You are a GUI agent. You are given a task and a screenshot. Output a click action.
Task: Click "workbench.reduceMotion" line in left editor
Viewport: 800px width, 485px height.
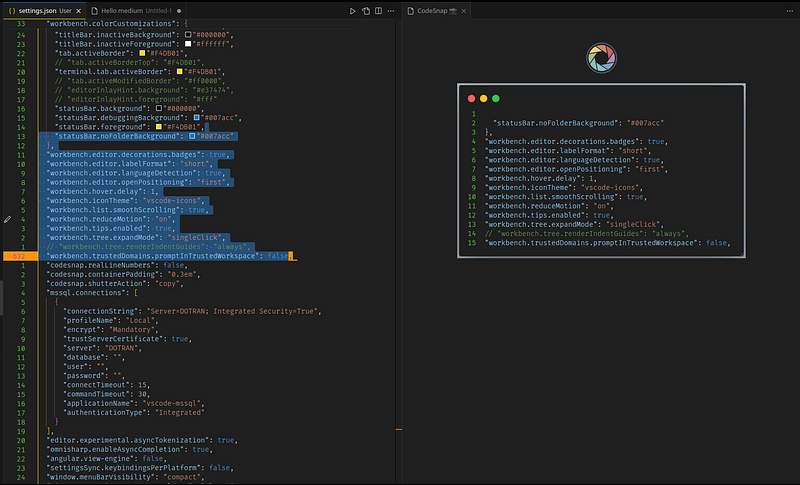coord(111,219)
